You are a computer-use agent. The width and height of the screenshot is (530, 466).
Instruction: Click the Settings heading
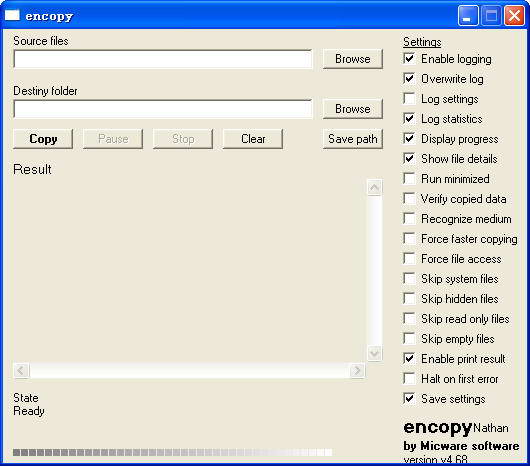(422, 42)
